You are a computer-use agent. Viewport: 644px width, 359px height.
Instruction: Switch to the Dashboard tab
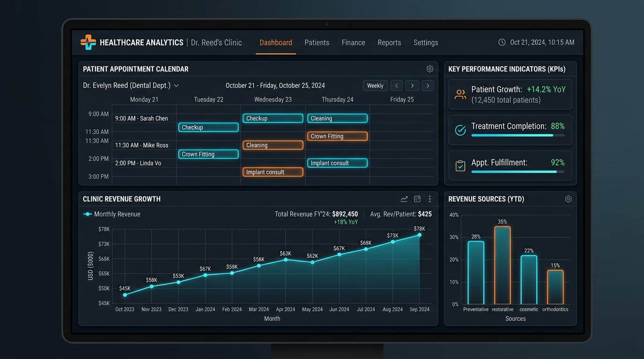pyautogui.click(x=276, y=43)
